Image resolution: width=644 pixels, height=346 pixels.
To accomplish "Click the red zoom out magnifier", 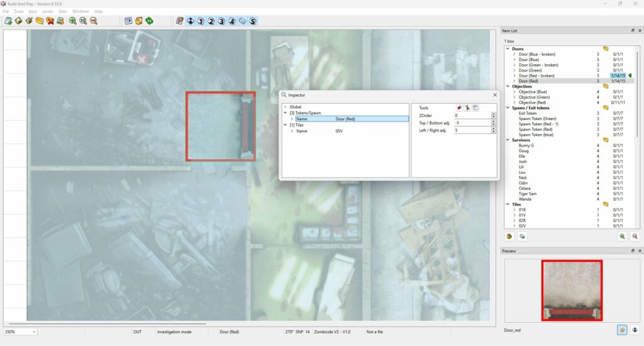I will point(94,21).
